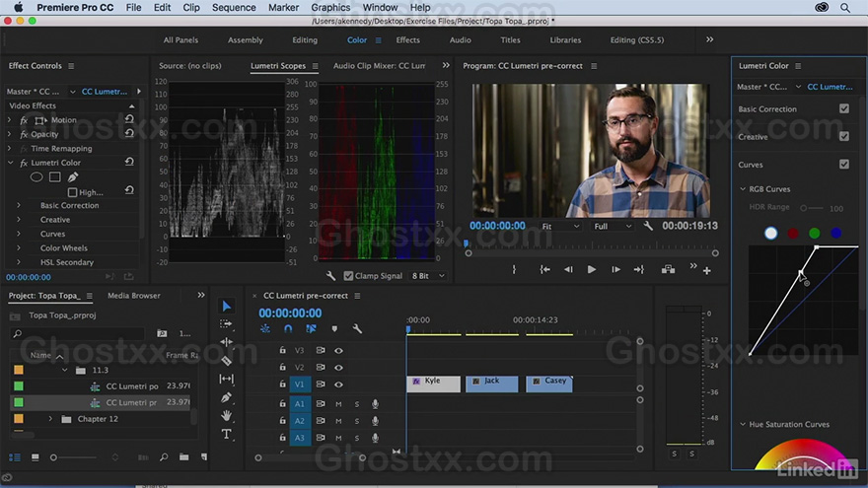Reset the Lumetri Color effect
868x488 pixels.
pos(129,162)
